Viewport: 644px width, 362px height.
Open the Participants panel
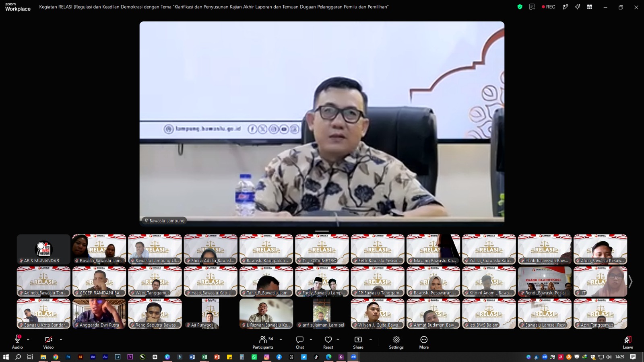click(x=263, y=342)
